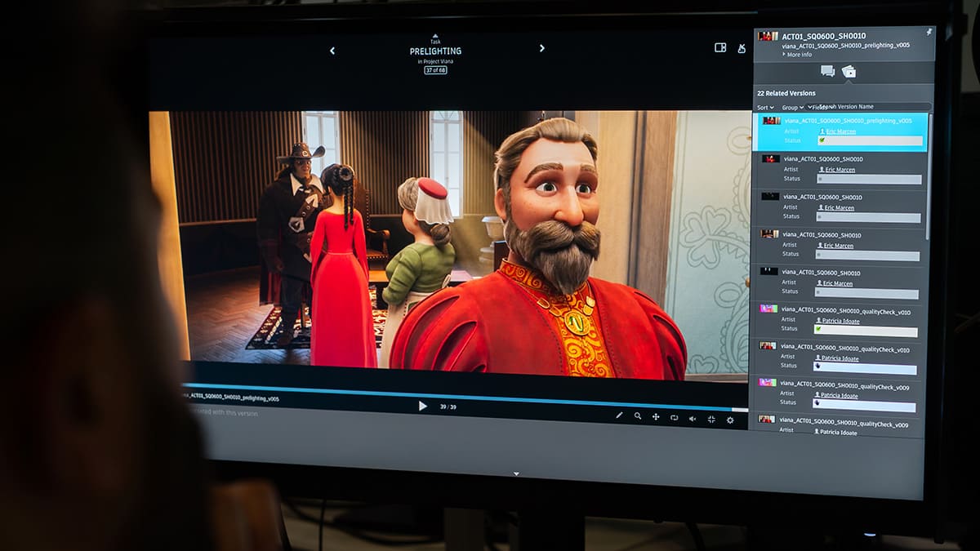Open the related versions tab icon

[x=849, y=72]
